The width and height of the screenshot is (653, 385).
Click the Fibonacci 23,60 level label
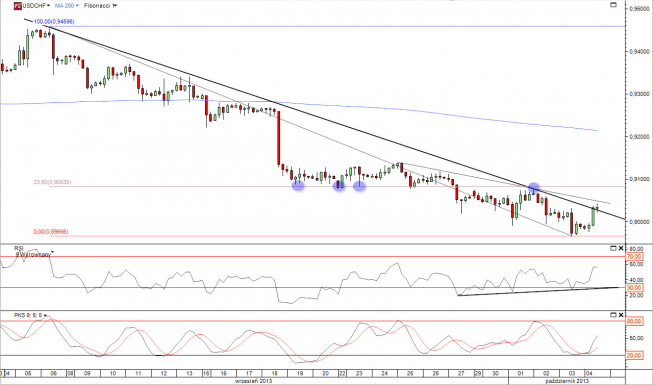point(52,182)
